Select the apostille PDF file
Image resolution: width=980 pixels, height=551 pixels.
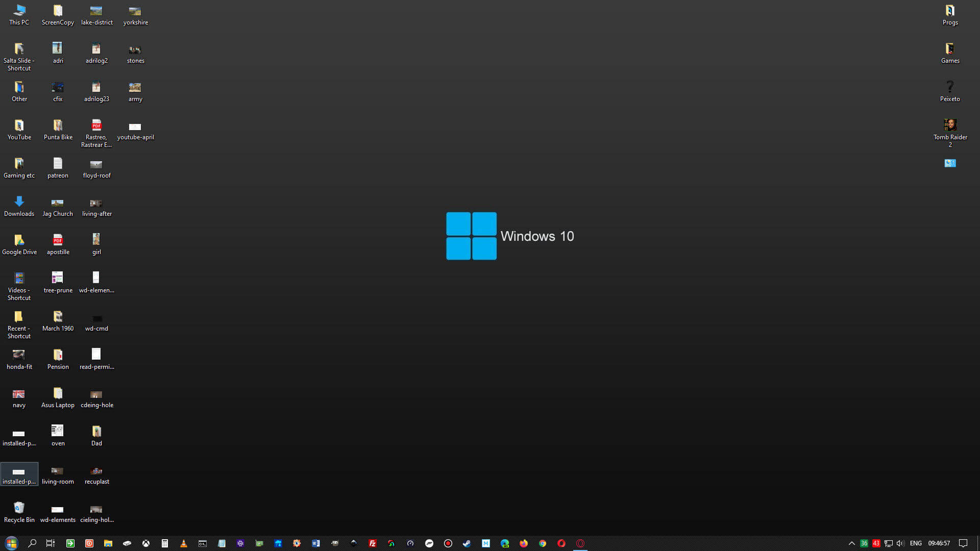(x=58, y=244)
